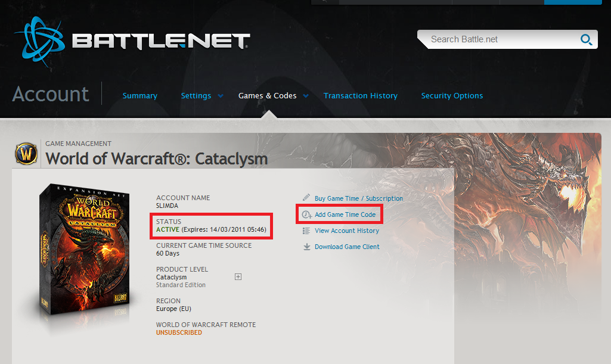611x364 pixels.
Task: Click the Account heading
Action: click(x=51, y=94)
